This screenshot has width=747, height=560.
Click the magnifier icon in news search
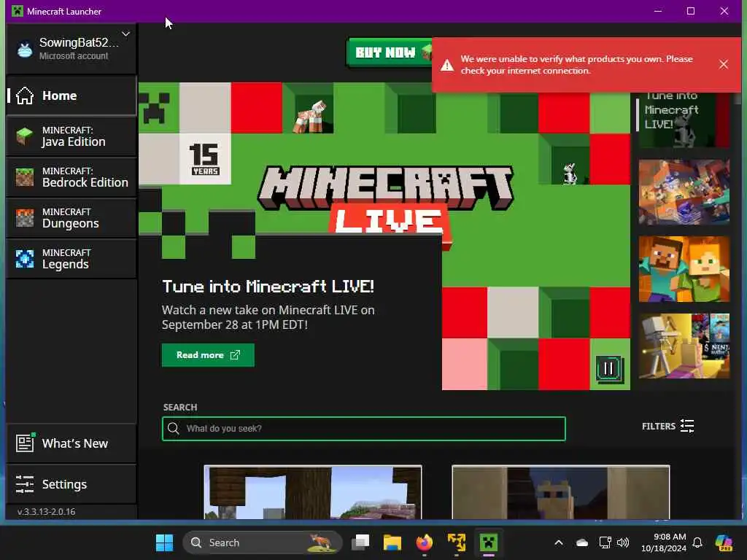click(x=174, y=429)
